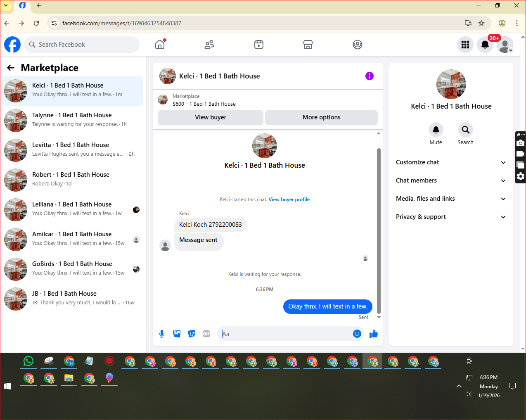Open Levitta 1 Bed 1 Bath House chat

72,150
